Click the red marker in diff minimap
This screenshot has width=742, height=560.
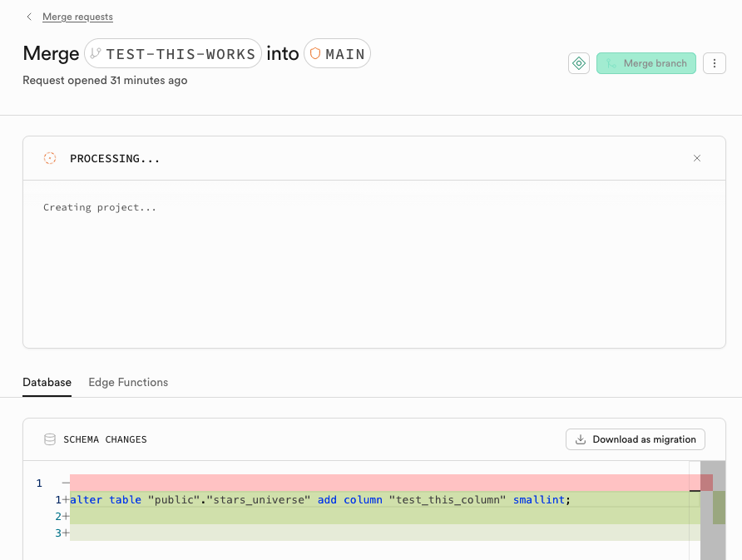706,483
